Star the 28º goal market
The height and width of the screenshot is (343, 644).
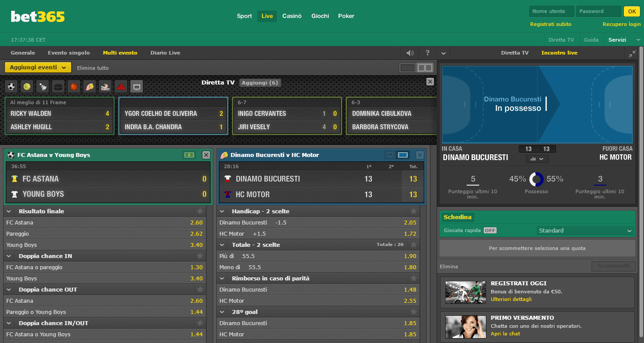[414, 312]
